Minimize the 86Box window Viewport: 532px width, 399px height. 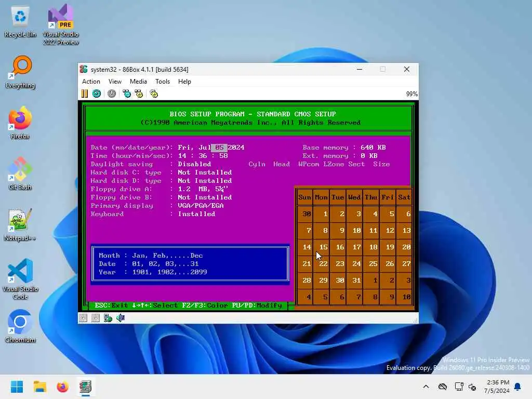360,69
